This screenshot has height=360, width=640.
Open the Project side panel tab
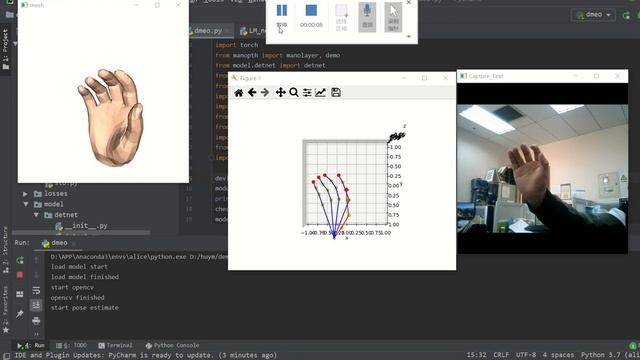point(5,49)
